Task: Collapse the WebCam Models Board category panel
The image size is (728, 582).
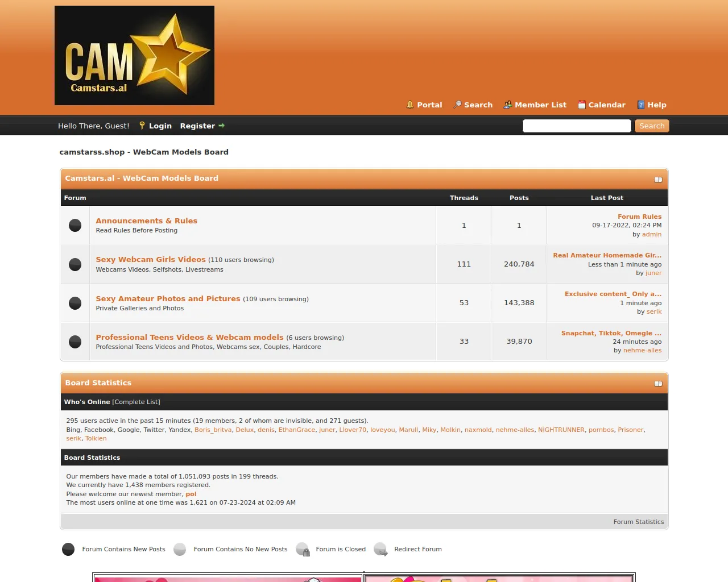Action: 658,179
